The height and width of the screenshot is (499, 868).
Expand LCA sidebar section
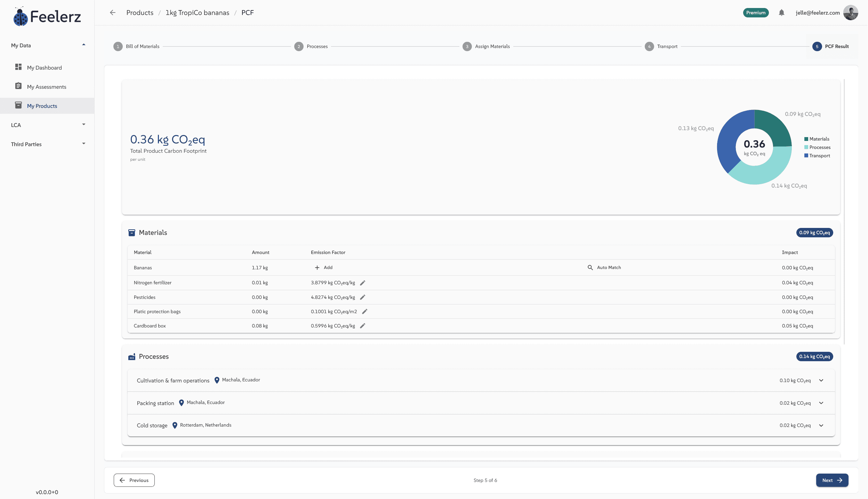[47, 125]
